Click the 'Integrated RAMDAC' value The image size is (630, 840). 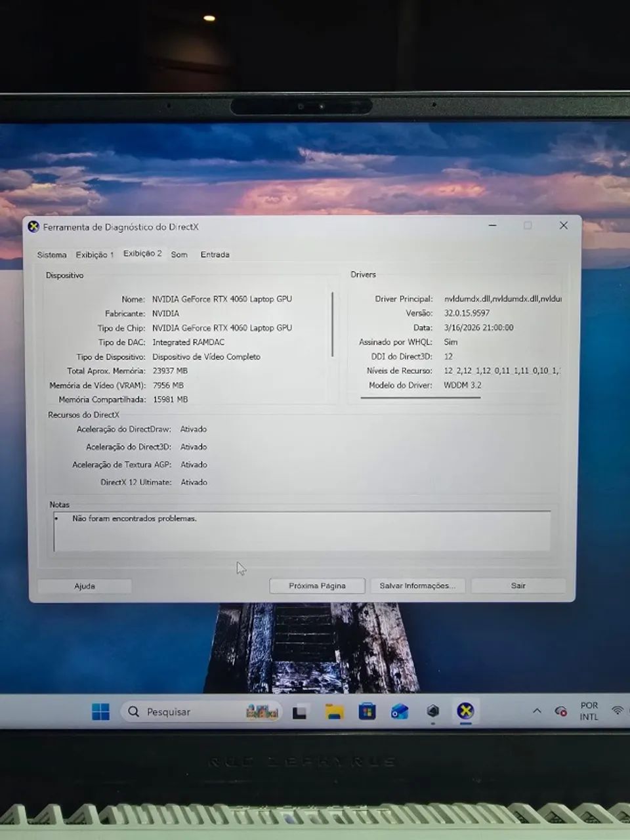[x=188, y=343]
